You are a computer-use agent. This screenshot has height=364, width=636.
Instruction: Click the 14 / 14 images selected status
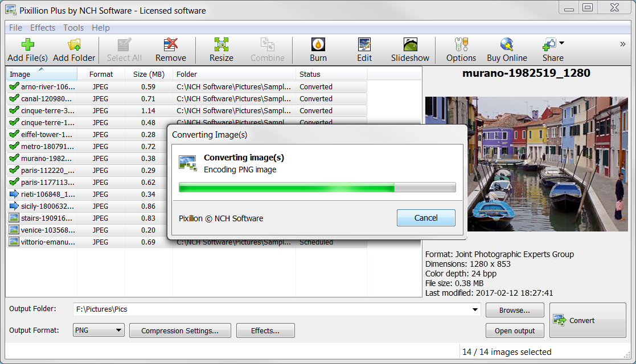click(x=507, y=352)
